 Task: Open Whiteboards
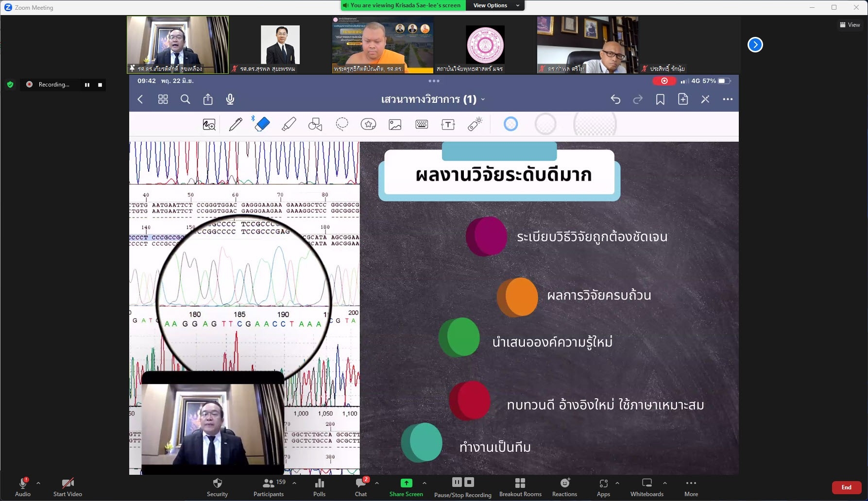tap(647, 487)
